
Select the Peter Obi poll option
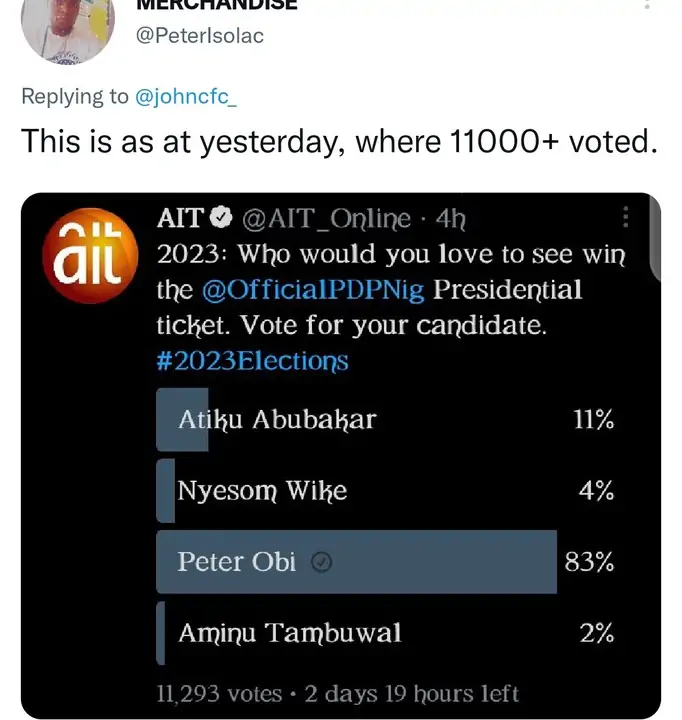pyautogui.click(x=237, y=562)
